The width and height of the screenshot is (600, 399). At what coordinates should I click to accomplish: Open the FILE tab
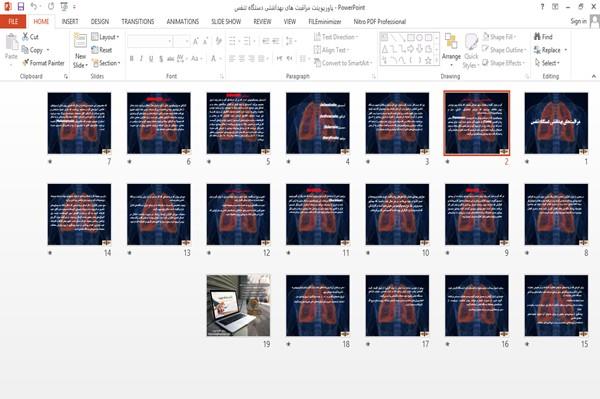(x=13, y=21)
